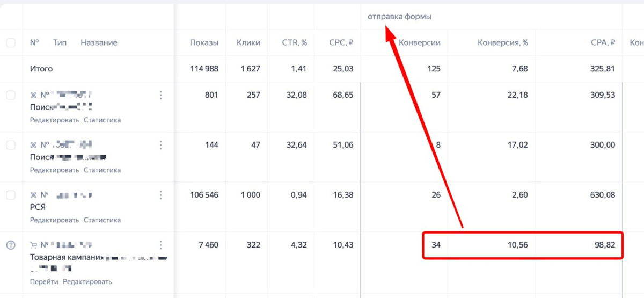Check the first Поиск campaign checkbox
This screenshot has height=298, width=644.
click(11, 95)
